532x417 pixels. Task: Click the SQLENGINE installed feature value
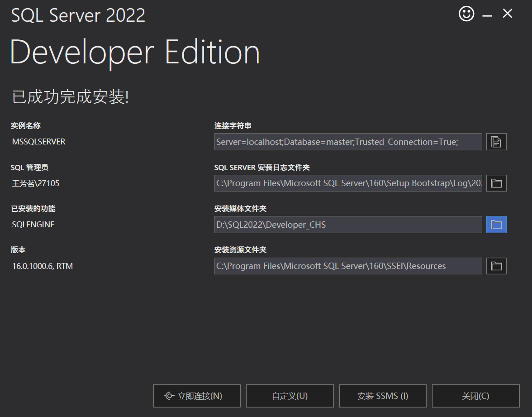coord(33,225)
